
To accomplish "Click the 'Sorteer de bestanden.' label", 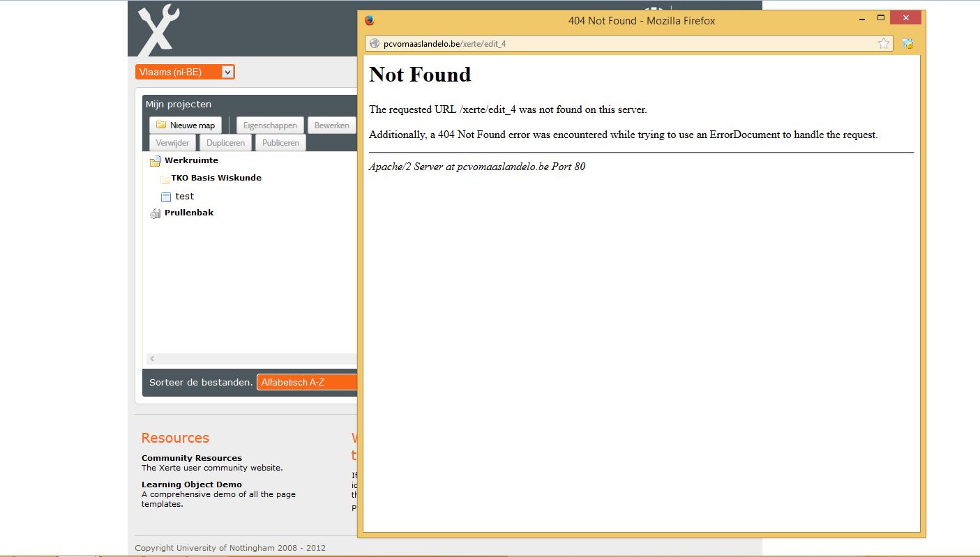I will [201, 382].
